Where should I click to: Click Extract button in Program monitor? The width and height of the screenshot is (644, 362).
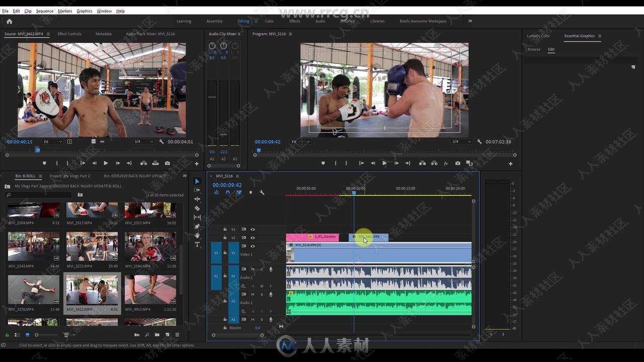click(434, 163)
